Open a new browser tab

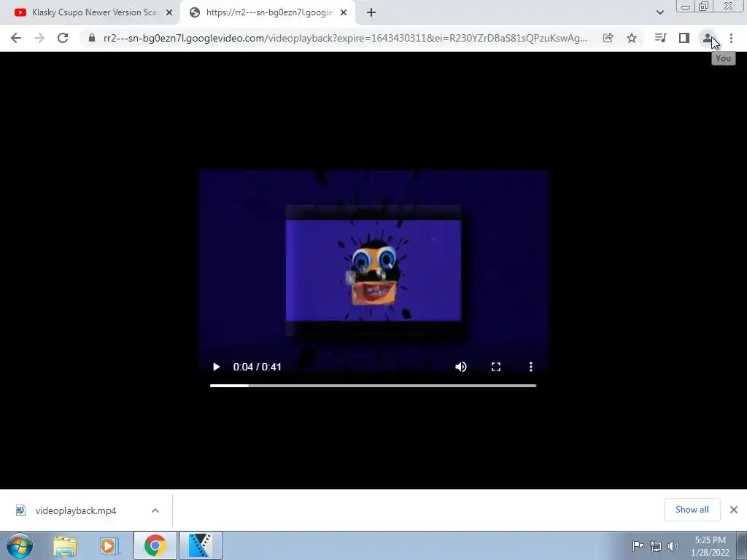(x=371, y=13)
